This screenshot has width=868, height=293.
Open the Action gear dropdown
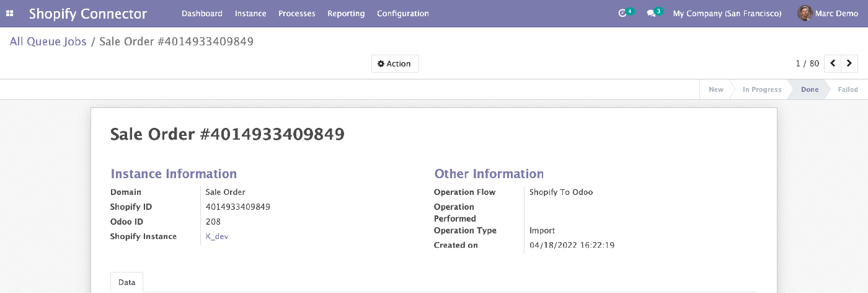tap(395, 63)
